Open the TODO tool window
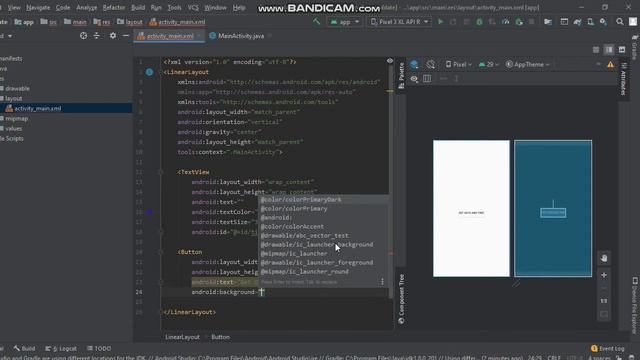The height and width of the screenshot is (360, 640). 99,348
